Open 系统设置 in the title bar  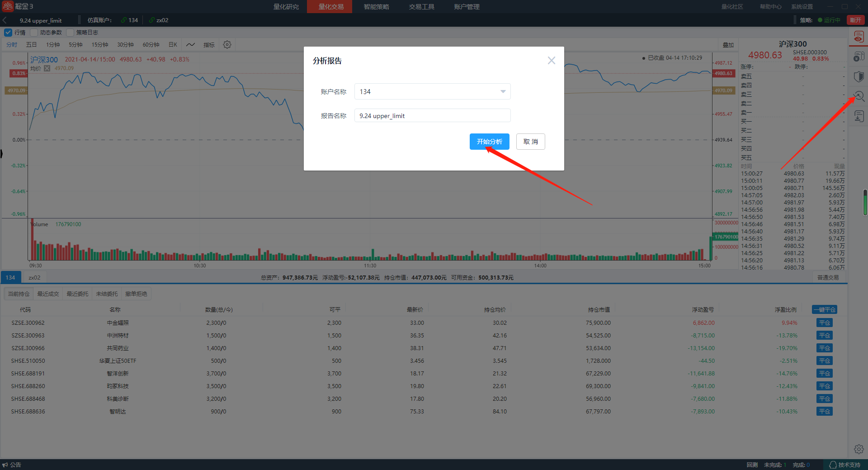coord(802,7)
